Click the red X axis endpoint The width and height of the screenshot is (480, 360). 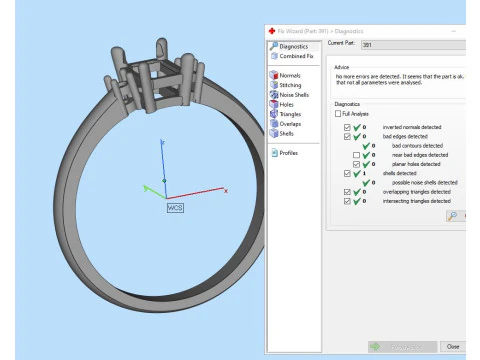[226, 191]
